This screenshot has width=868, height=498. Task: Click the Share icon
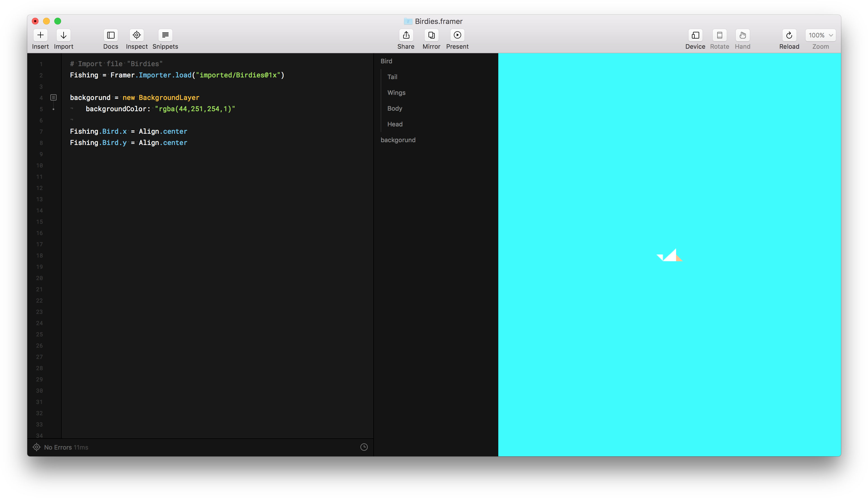click(x=406, y=35)
